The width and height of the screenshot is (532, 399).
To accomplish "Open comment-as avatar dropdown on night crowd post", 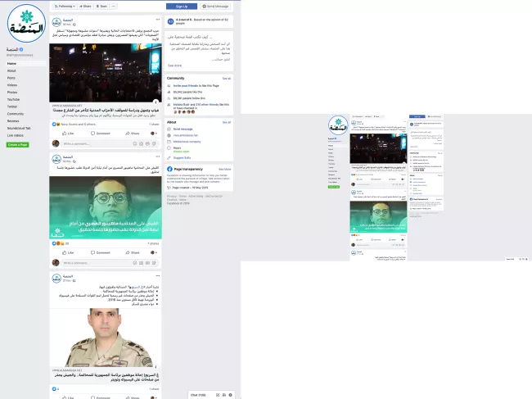I will [154, 134].
